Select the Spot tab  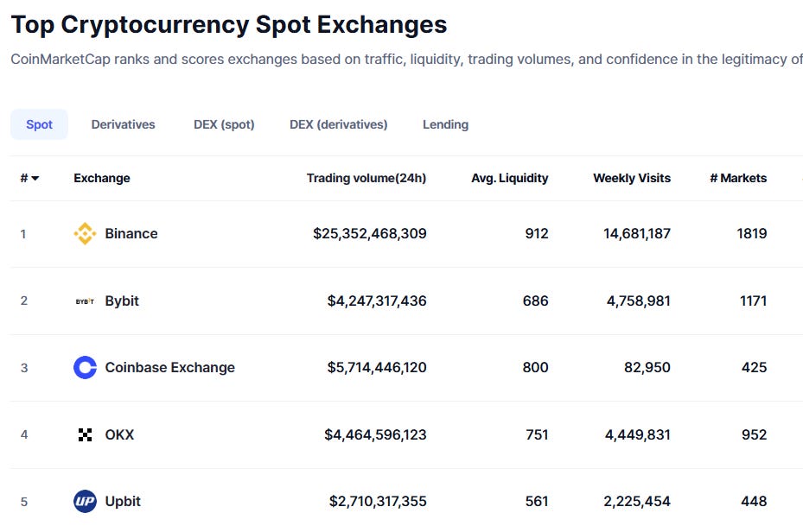[39, 124]
